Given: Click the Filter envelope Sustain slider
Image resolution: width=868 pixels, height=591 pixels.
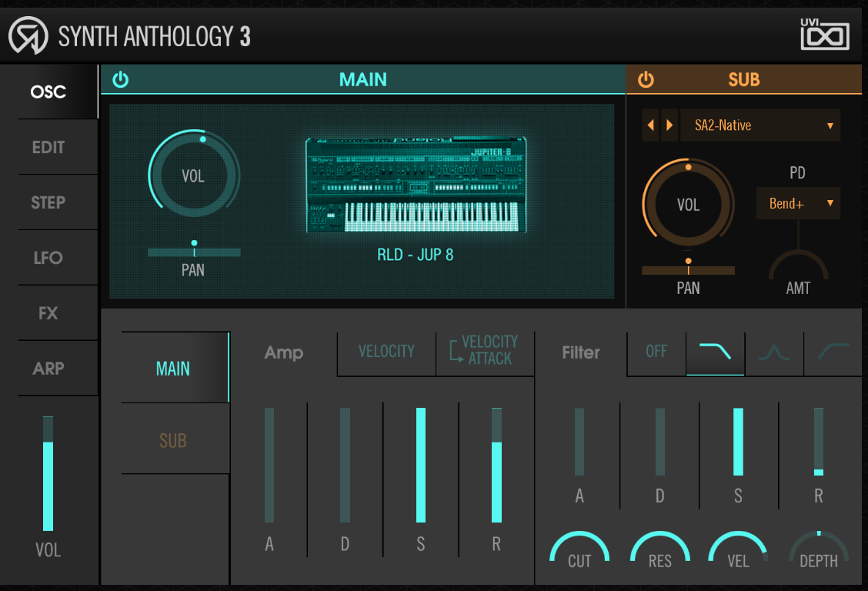Looking at the screenshot, I should tap(738, 442).
